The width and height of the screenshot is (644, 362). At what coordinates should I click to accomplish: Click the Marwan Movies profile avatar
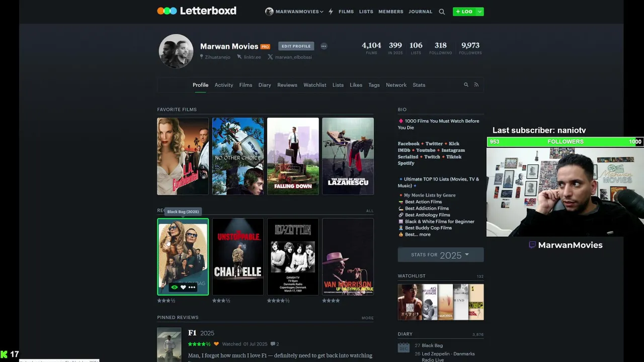click(176, 51)
